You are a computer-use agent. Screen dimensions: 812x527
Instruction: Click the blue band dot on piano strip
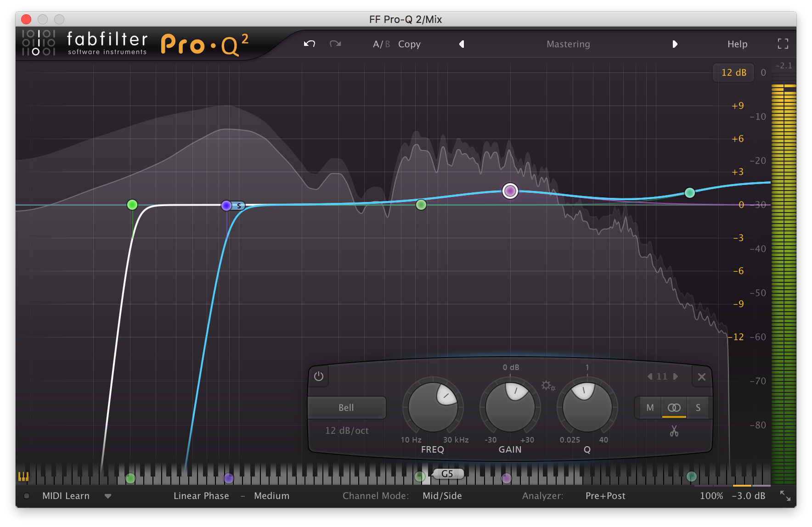point(229,478)
